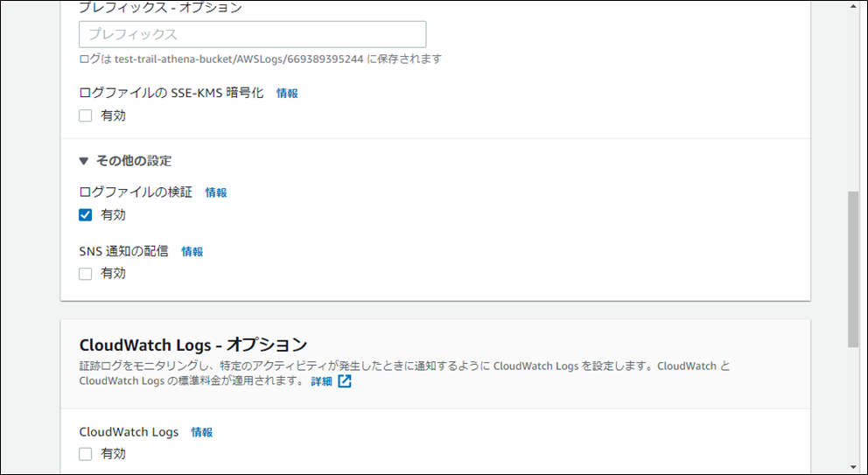Click the scrollbar up arrow
868x475 pixels.
853,7
